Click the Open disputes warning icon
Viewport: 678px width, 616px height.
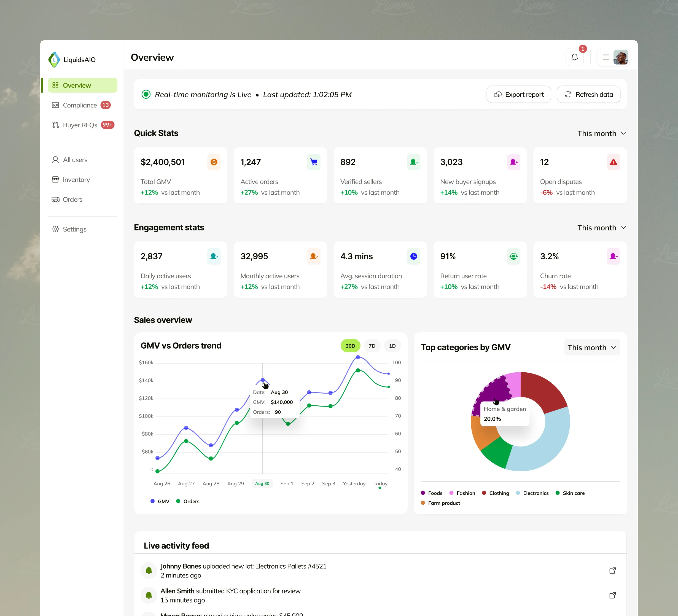(x=614, y=162)
